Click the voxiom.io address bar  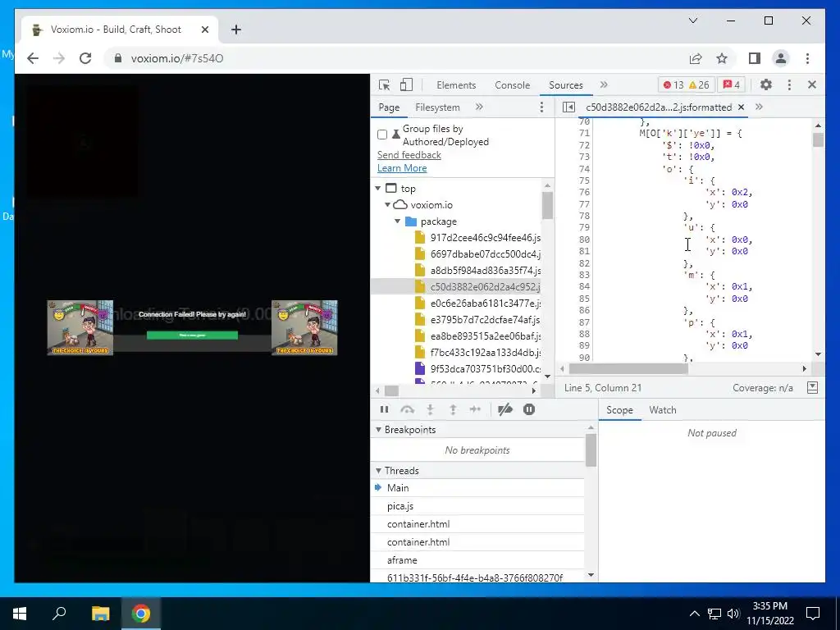(x=396, y=58)
